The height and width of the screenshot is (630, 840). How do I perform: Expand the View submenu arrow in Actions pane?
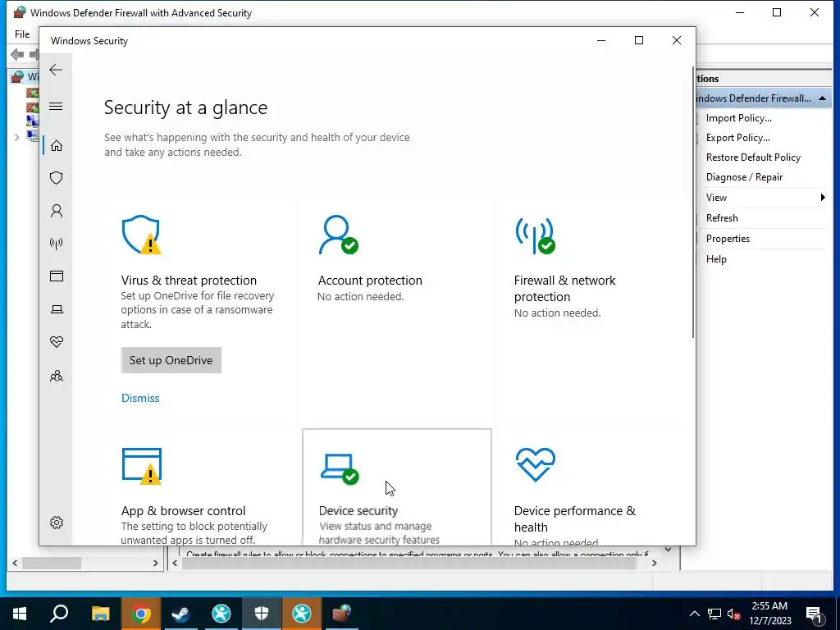click(823, 197)
